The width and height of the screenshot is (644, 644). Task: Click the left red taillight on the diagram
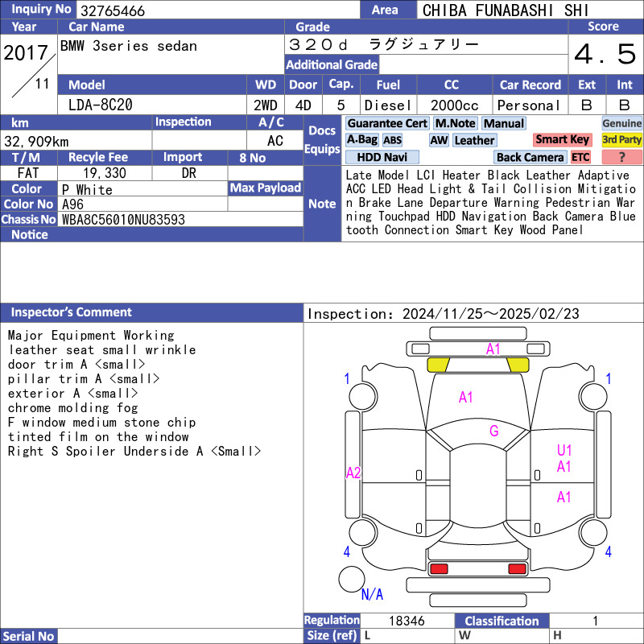tap(439, 569)
